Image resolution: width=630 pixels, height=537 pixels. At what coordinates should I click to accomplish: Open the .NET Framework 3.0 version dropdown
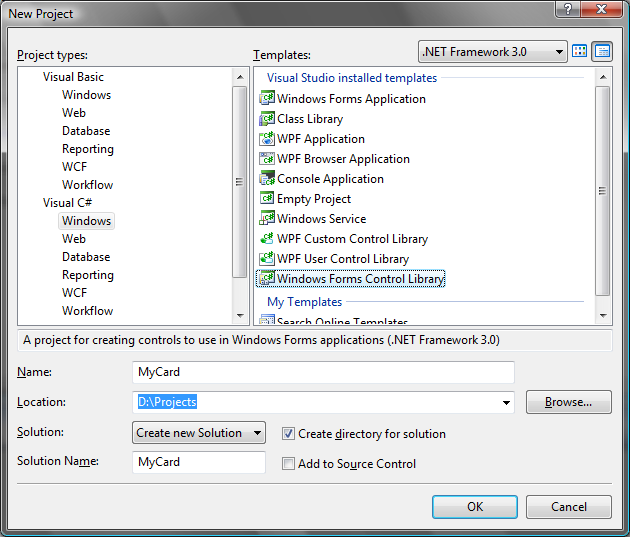pos(493,52)
